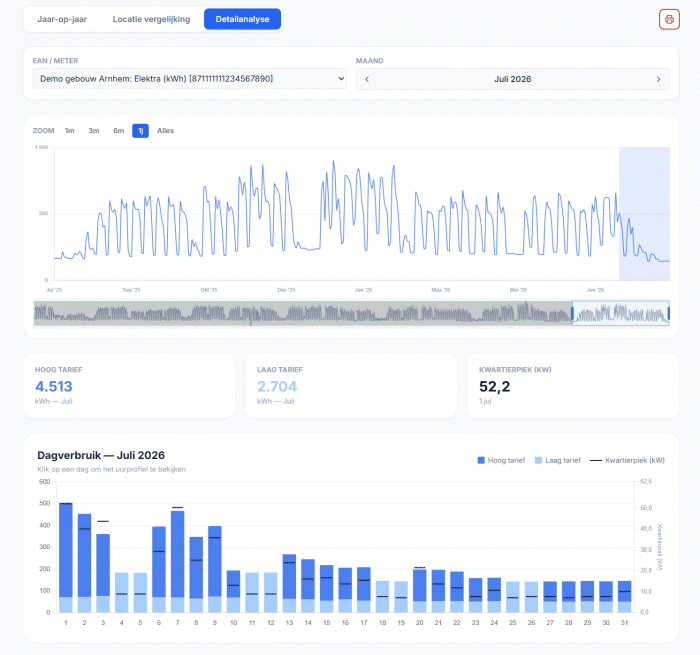This screenshot has height=655, width=700.
Task: Set zoom range to 1m
Action: [x=70, y=131]
